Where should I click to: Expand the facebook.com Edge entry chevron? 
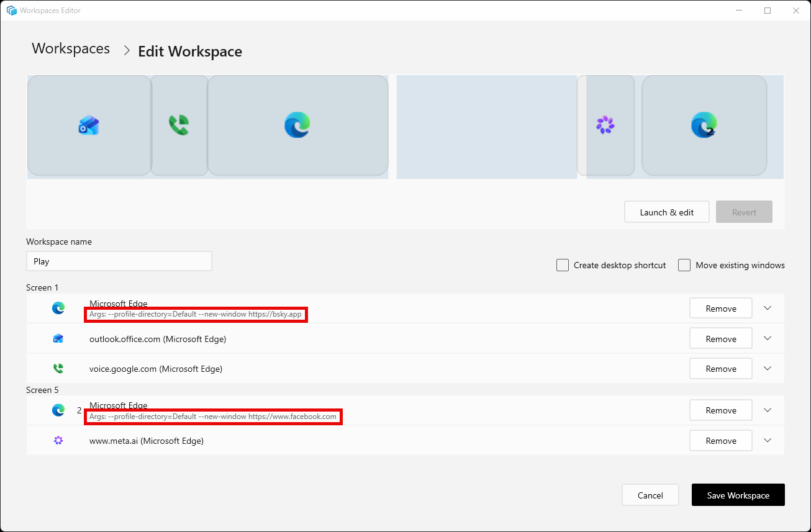[768, 410]
